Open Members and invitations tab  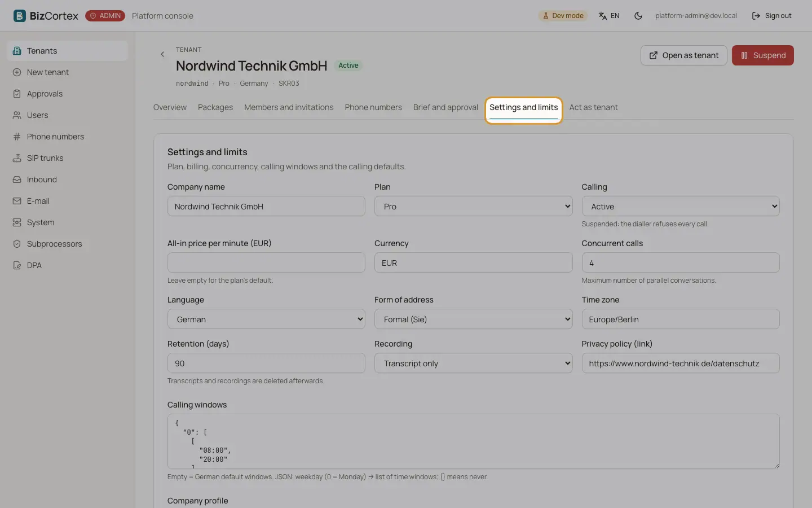pos(289,107)
